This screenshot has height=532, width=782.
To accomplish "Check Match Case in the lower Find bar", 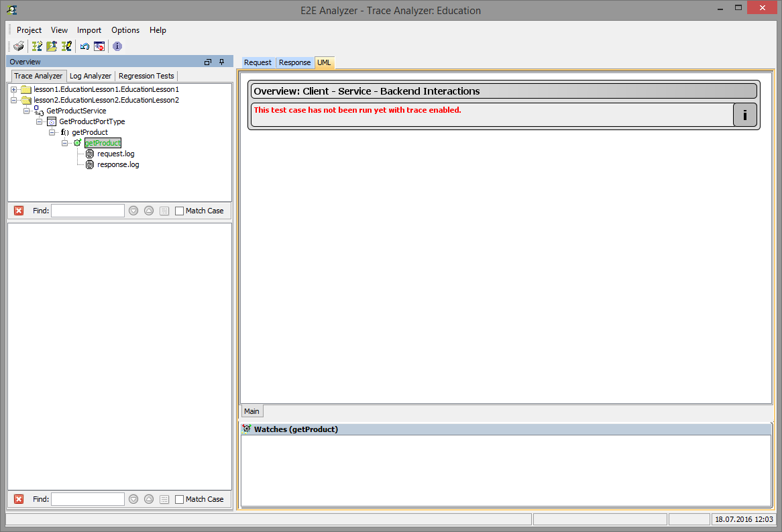I will [x=179, y=499].
